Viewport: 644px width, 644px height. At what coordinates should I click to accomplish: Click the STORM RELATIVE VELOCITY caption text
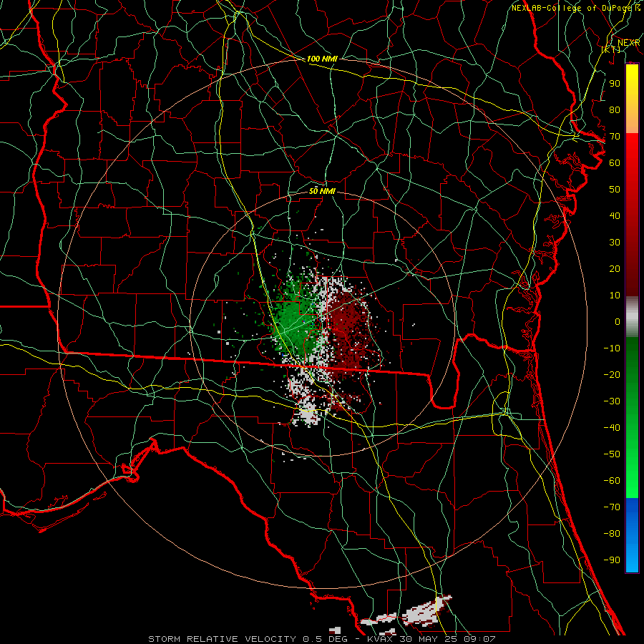[221, 639]
